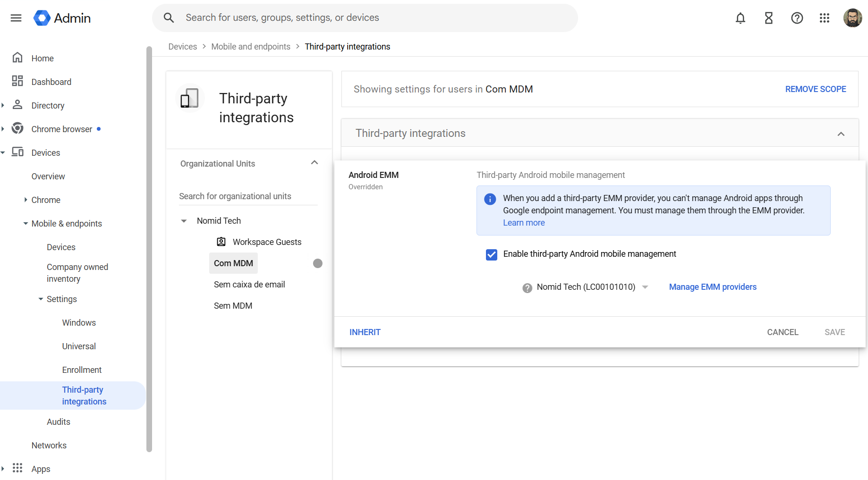Open the help question mark icon
The image size is (868, 480).
click(797, 18)
